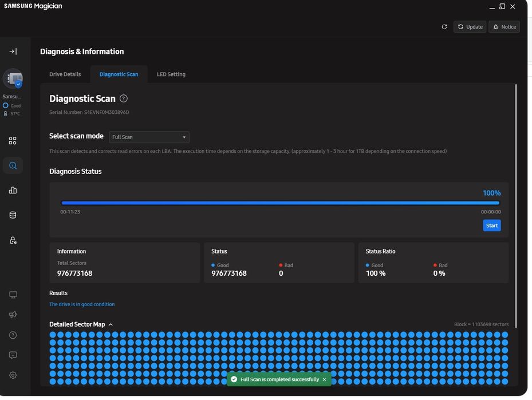Open the megaphone announcements icon
Image resolution: width=532 pixels, height=400 pixels.
(x=13, y=315)
